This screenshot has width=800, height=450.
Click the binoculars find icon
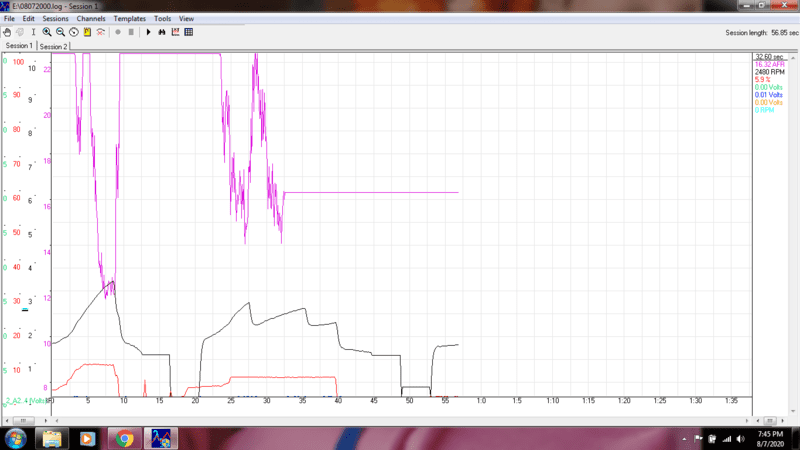tap(162, 32)
